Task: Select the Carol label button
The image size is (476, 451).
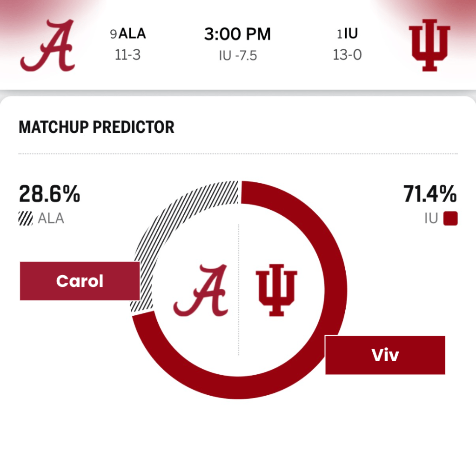Action: pos(80,281)
